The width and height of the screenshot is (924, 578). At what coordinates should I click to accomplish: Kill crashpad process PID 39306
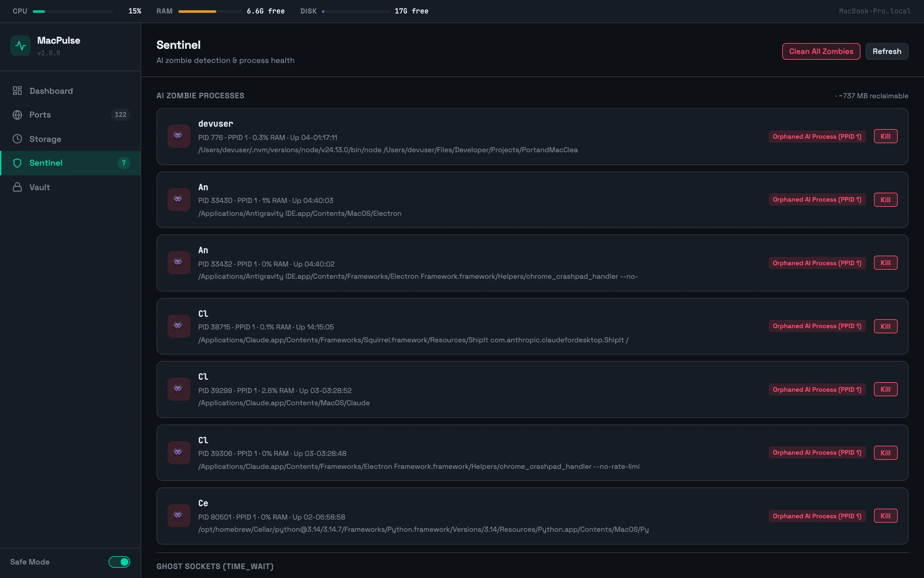click(x=886, y=453)
